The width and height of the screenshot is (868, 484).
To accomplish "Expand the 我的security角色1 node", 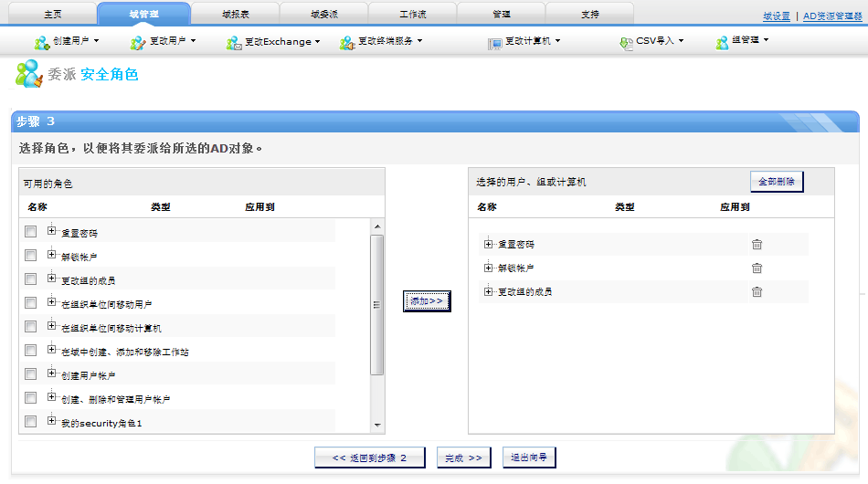I will click(x=51, y=420).
